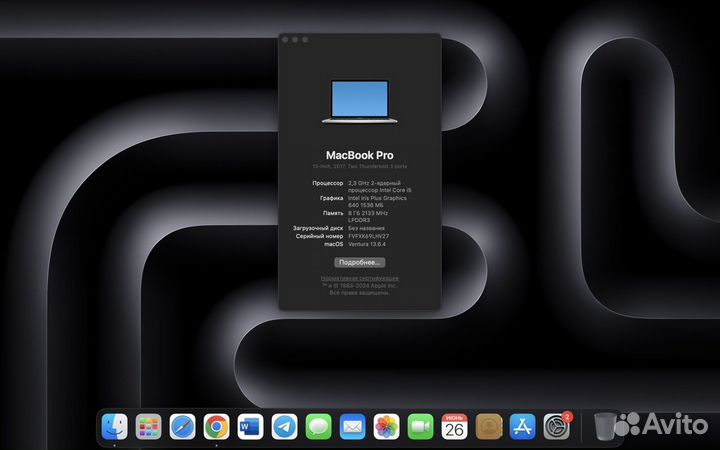Open Microsoft Word from the Dock

coord(250,427)
